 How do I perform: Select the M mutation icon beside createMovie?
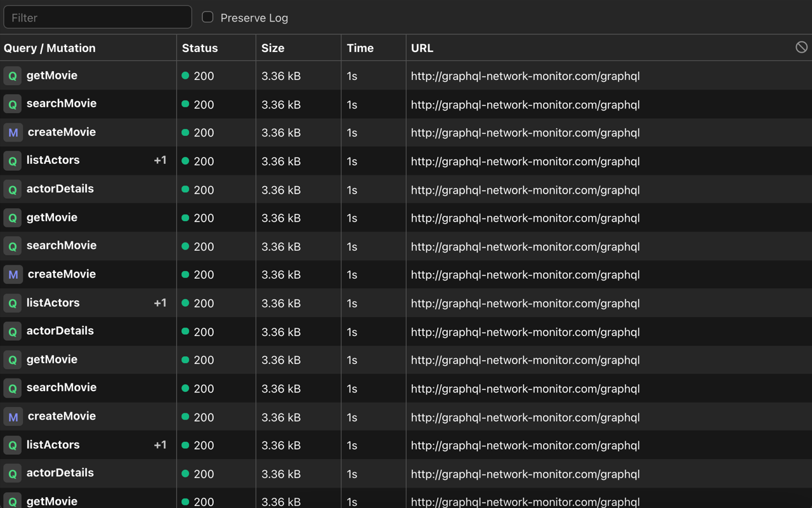coord(12,133)
